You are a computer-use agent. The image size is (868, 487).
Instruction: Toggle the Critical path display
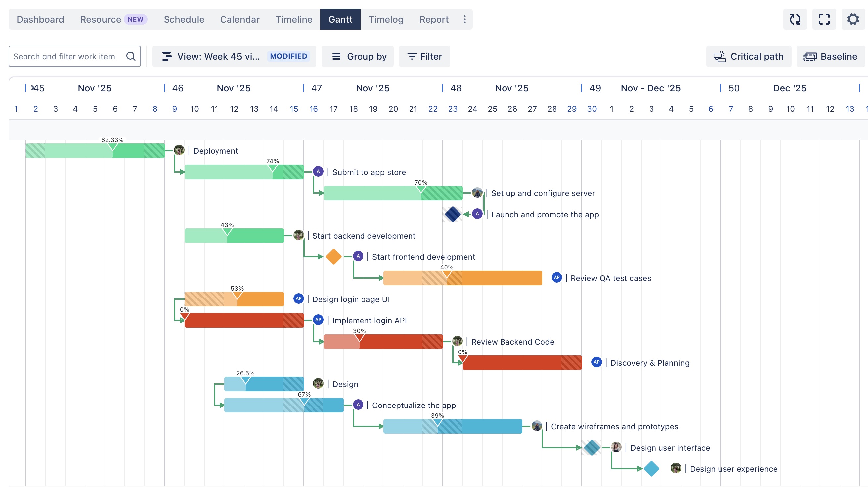[x=748, y=56]
